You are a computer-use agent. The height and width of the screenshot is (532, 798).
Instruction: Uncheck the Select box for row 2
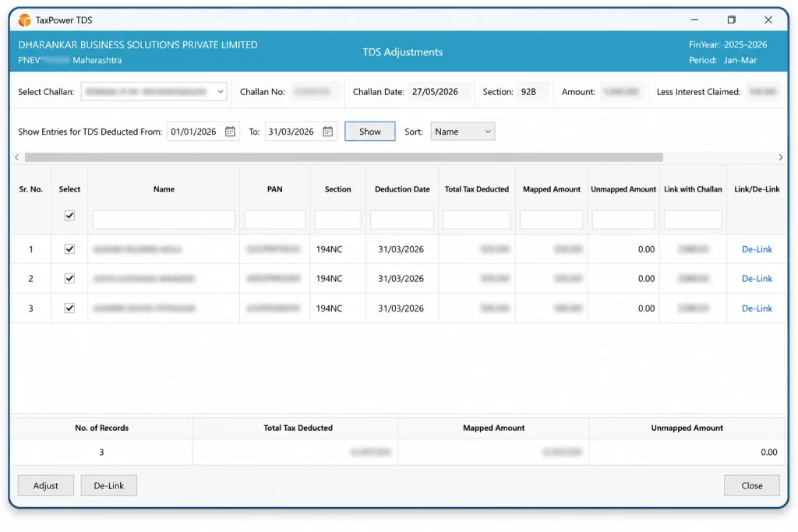click(69, 279)
